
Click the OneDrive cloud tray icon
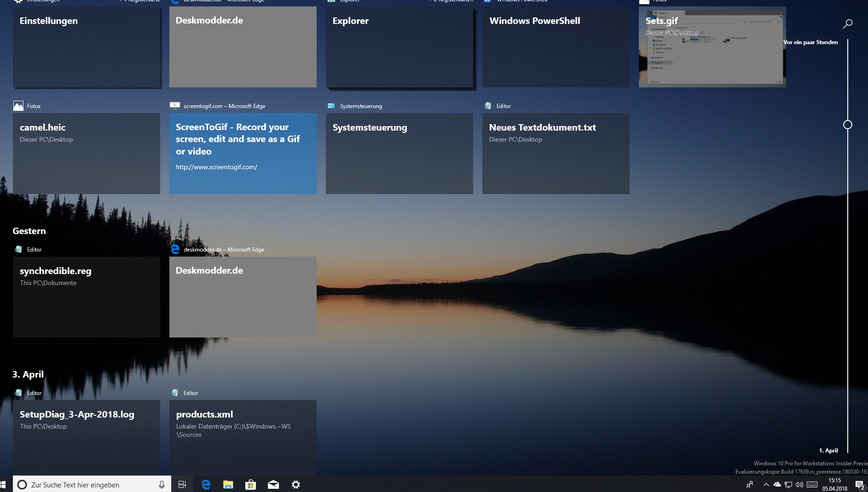tap(777, 485)
